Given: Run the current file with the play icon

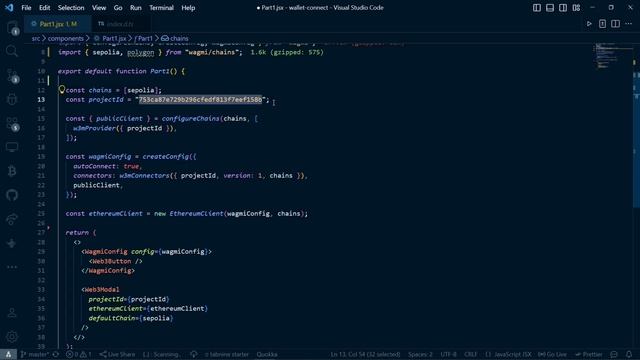Looking at the screenshot, I should 589,24.
